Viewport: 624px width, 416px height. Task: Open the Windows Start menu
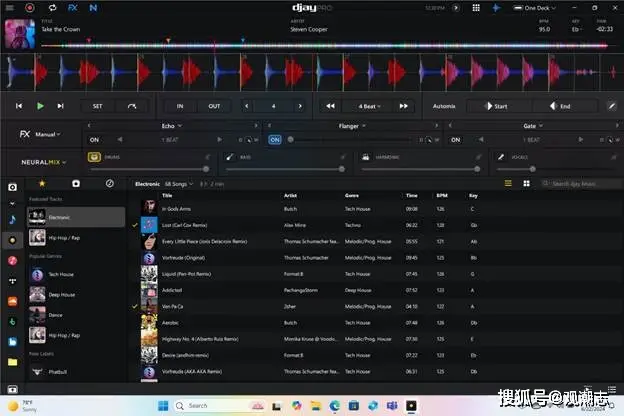click(163, 406)
